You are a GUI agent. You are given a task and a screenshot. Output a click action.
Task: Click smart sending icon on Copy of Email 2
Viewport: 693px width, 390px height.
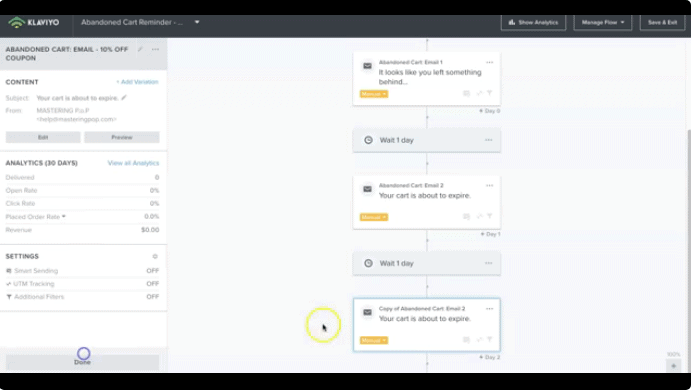466,340
